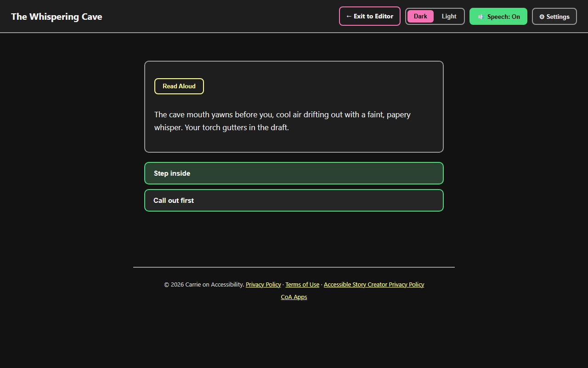Click the 2026 Carrie on Accessibility copyright text
This screenshot has height=368, width=588.
tap(204, 284)
